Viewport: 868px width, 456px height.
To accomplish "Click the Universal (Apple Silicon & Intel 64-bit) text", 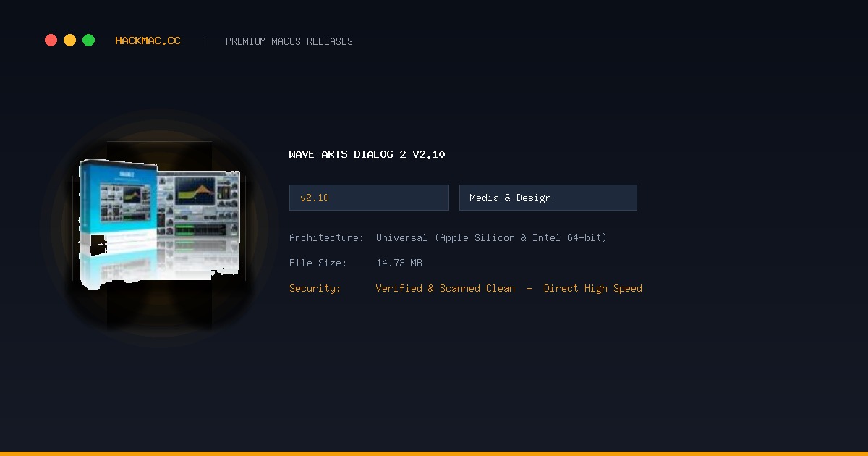I will tap(491, 237).
